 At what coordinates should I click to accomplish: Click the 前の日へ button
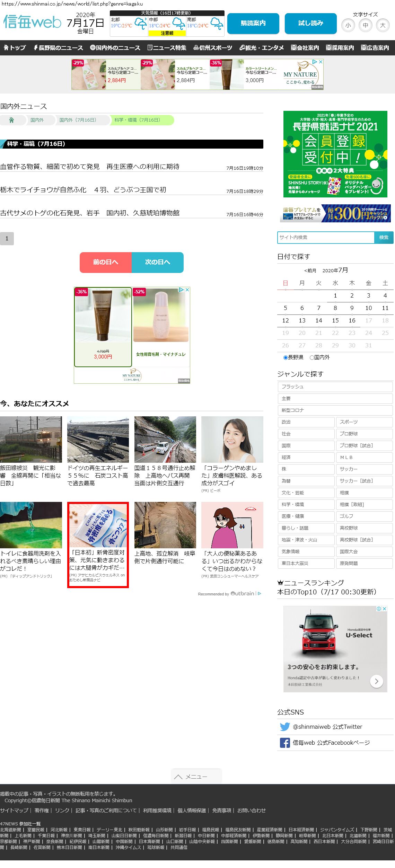[106, 262]
